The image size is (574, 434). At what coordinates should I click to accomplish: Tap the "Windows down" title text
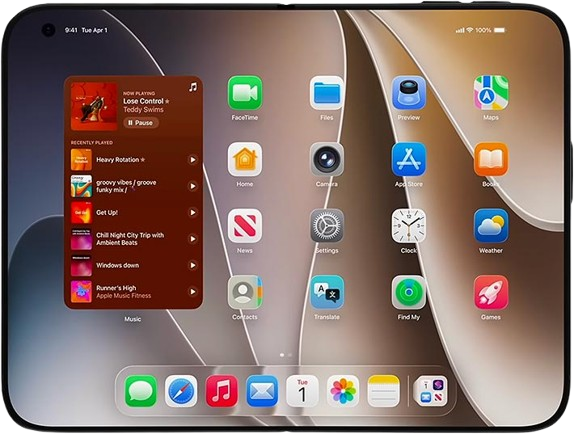coord(118,265)
